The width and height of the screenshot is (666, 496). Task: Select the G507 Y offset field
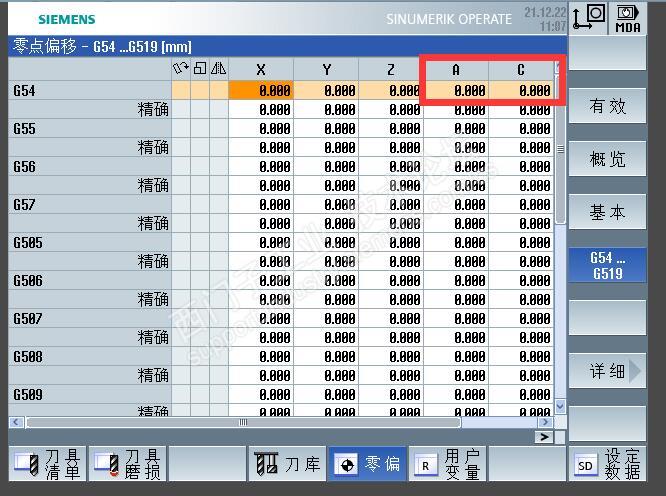coord(326,318)
